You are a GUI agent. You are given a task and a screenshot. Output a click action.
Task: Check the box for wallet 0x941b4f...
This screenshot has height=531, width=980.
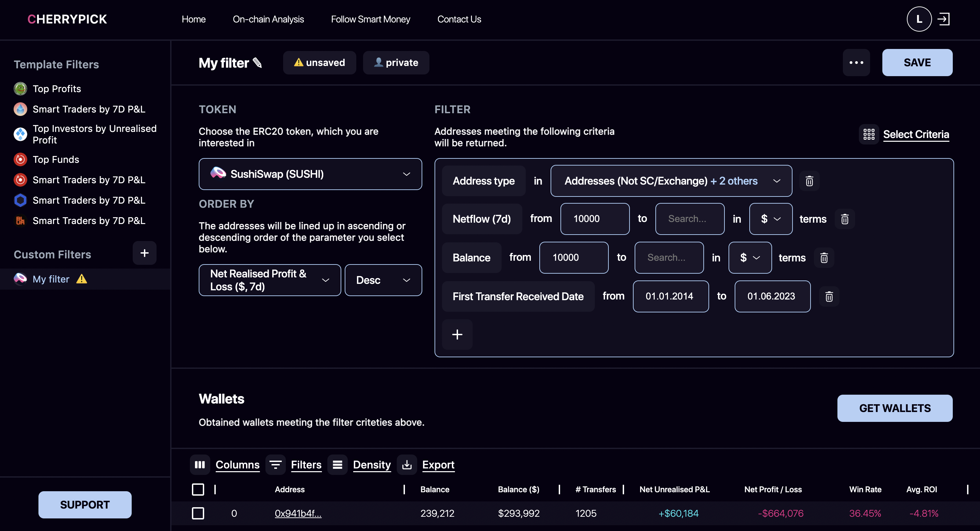tap(198, 513)
